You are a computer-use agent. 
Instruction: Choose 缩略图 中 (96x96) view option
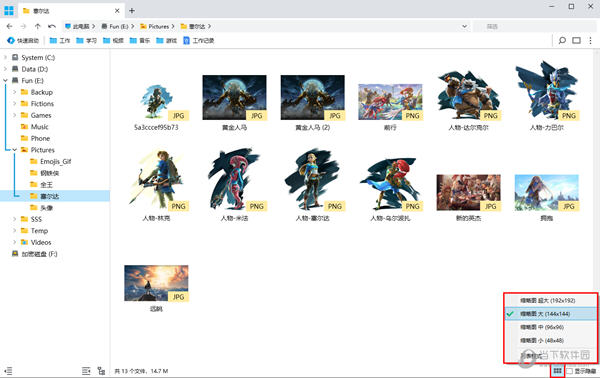point(550,327)
